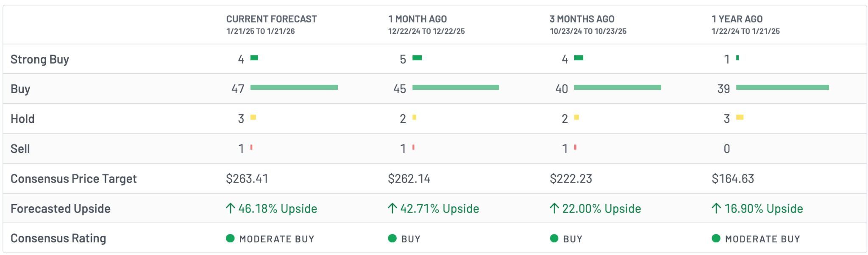Click the Consensus Price Target row label
This screenshot has height=255, width=868.
click(73, 179)
